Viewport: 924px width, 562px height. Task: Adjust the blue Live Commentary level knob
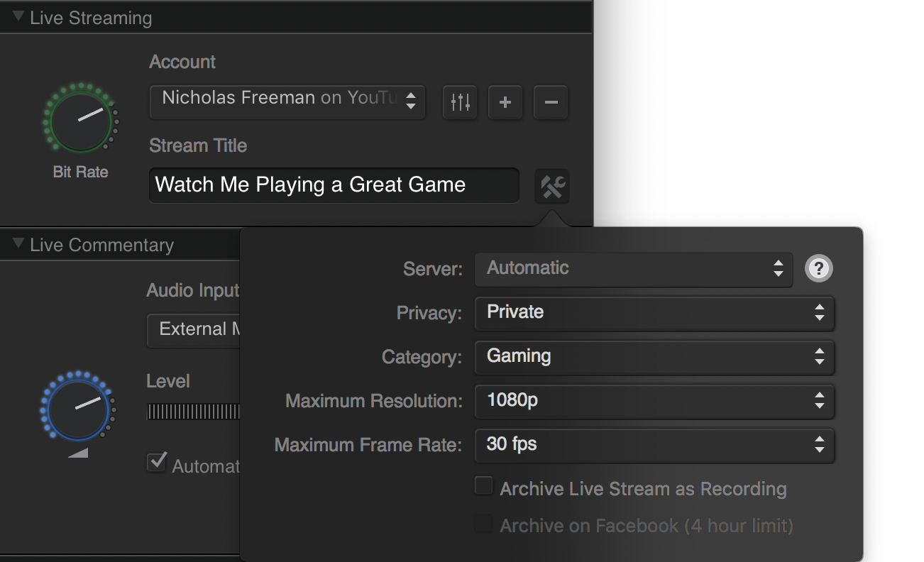point(78,407)
